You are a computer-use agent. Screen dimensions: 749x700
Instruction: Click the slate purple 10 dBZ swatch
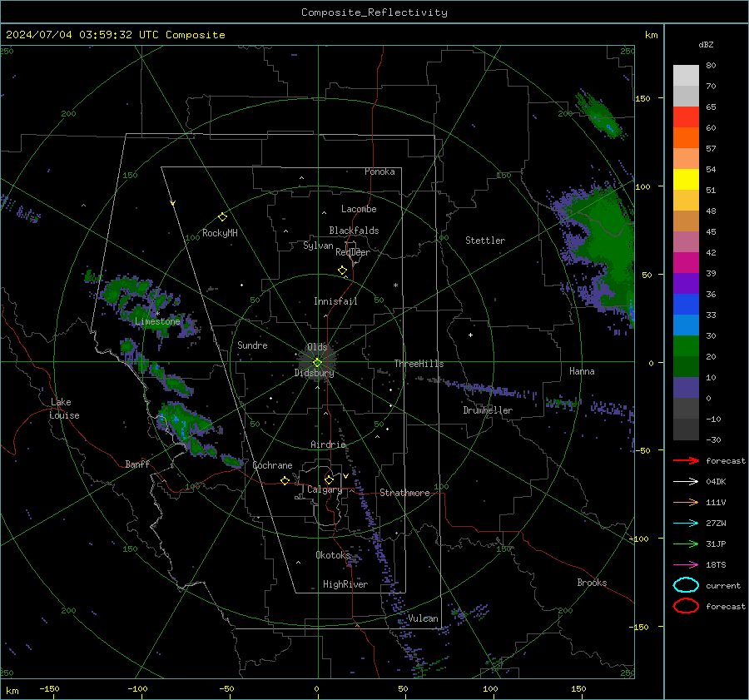(686, 388)
